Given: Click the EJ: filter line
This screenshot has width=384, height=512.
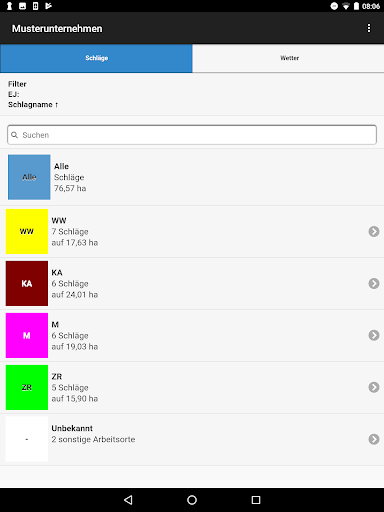Looking at the screenshot, I should [x=14, y=94].
